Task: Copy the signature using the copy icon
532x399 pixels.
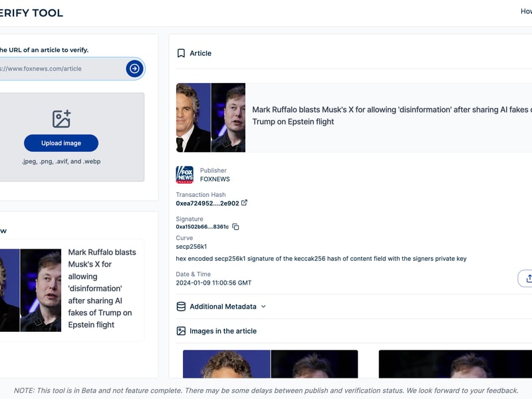Action: click(235, 227)
